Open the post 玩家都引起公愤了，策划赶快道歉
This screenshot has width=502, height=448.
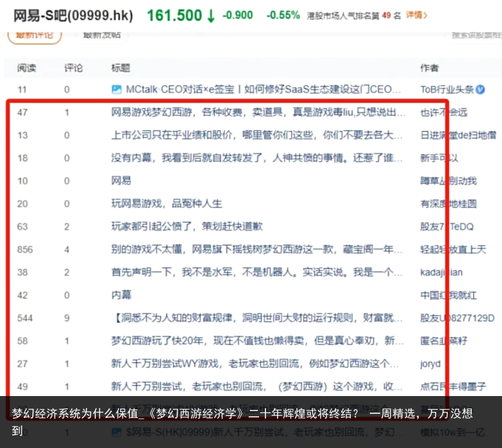[x=187, y=226]
